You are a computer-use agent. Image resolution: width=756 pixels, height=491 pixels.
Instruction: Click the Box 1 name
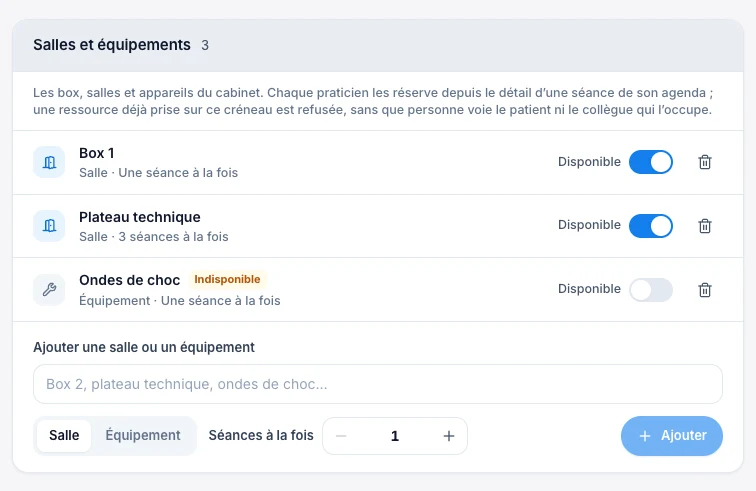[96, 153]
